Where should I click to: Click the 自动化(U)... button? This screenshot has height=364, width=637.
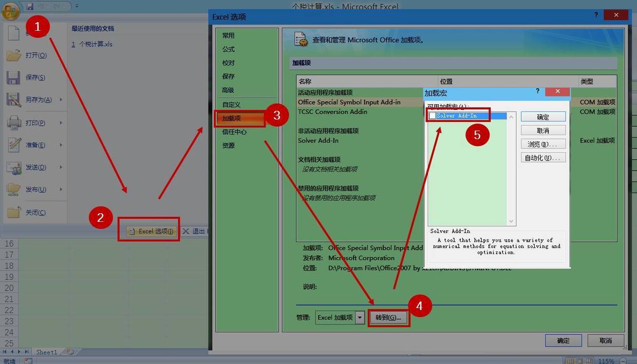point(543,158)
